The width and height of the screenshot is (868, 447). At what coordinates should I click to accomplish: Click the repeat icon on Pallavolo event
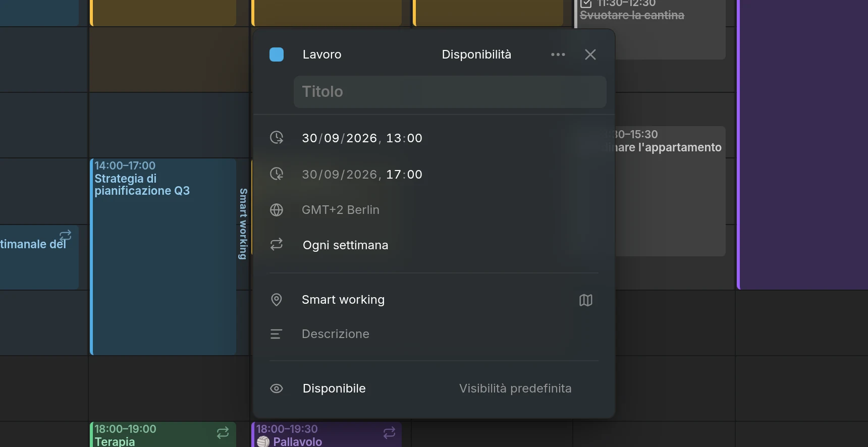point(390,433)
